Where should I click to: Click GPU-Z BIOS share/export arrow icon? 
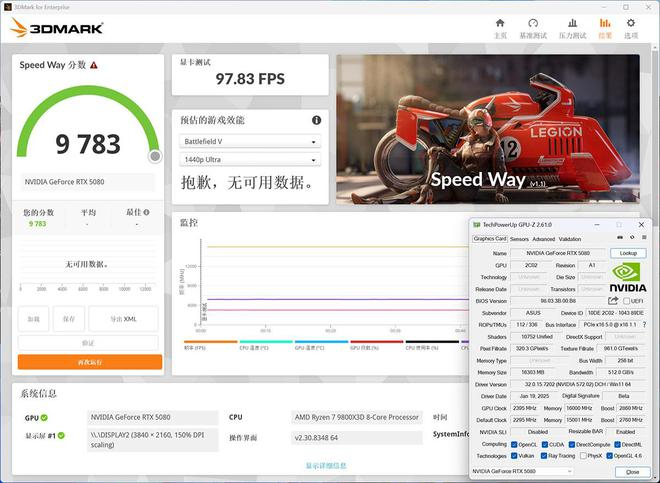click(613, 300)
